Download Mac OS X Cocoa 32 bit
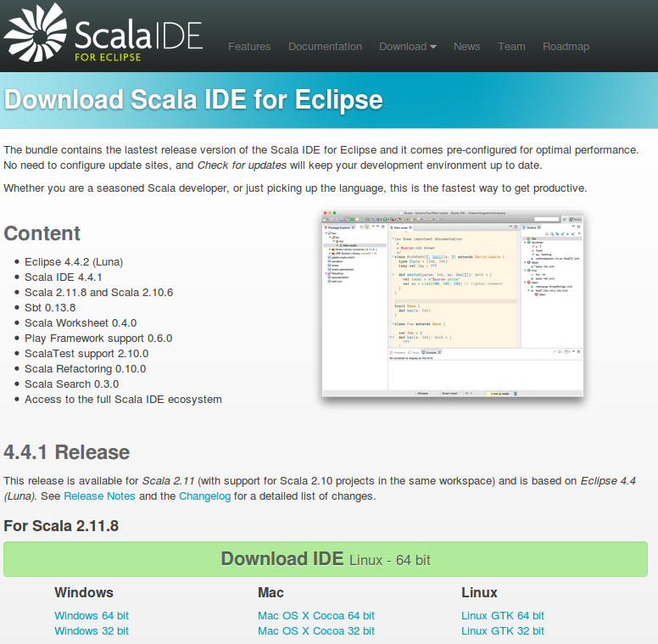658x644 pixels. pyautogui.click(x=316, y=631)
